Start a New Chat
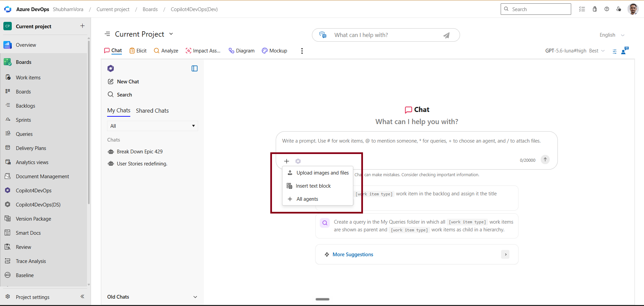Image resolution: width=644 pixels, height=306 pixels. (x=123, y=82)
